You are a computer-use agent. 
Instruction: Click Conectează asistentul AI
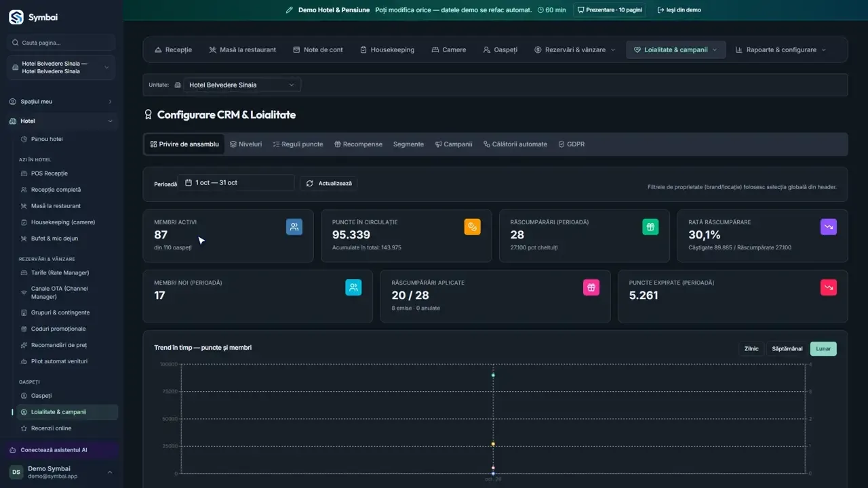point(62,450)
